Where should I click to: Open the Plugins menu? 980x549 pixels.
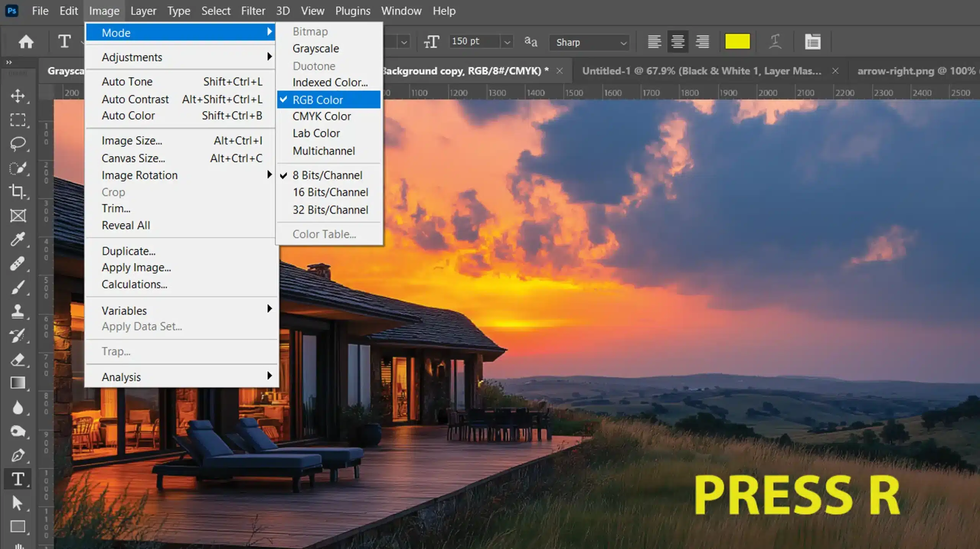[x=353, y=11]
